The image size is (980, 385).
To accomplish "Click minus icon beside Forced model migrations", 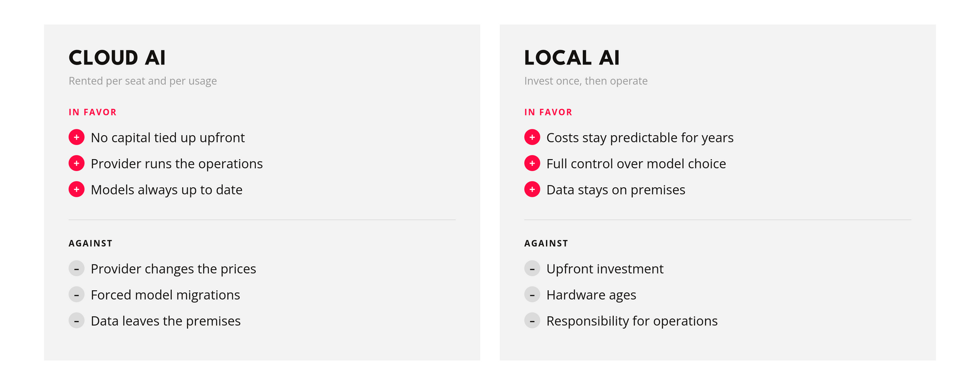I will click(76, 295).
